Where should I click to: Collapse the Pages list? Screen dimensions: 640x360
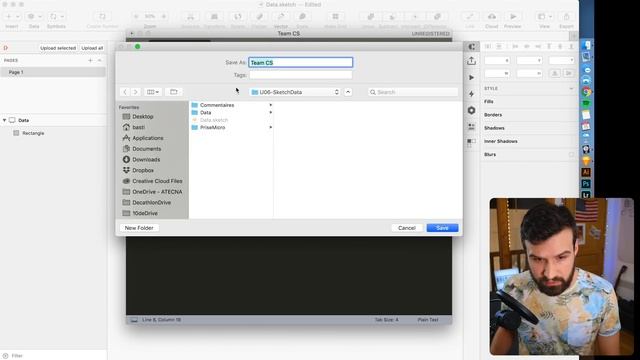pos(100,60)
